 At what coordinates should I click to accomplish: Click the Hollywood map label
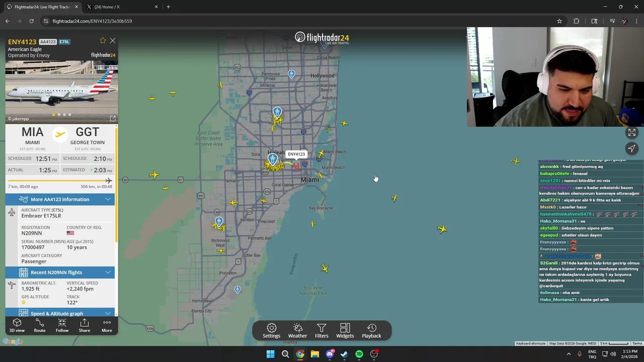point(322,76)
